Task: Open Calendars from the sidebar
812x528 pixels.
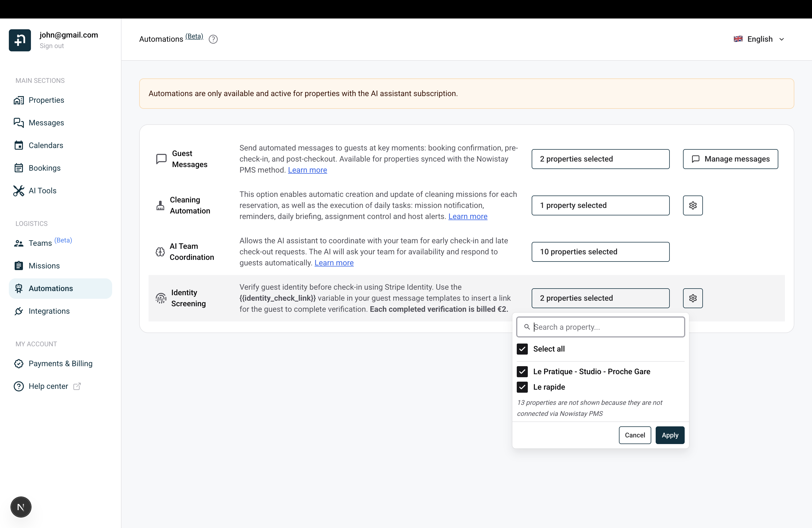Action: 45,145
